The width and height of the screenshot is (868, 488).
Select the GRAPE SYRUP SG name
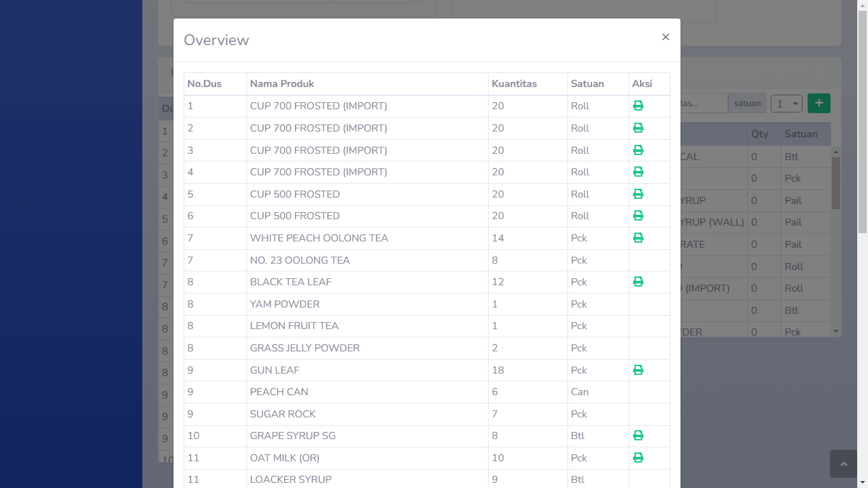[293, 436]
